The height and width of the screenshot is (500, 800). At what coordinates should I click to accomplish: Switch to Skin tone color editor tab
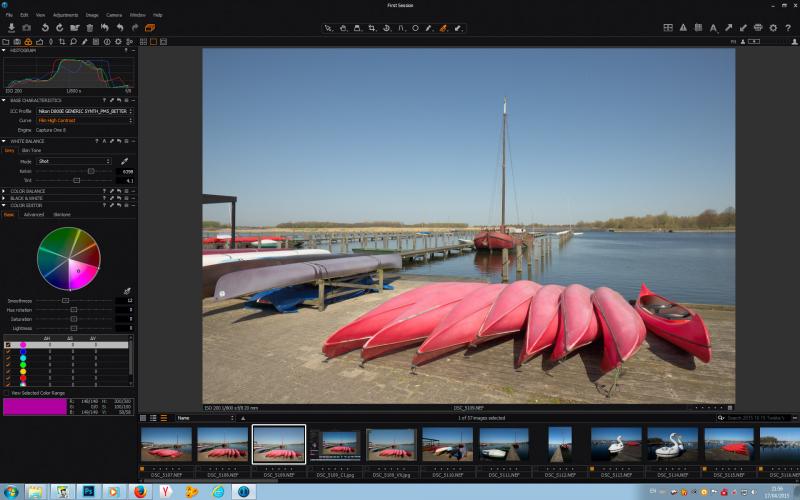pyautogui.click(x=62, y=215)
